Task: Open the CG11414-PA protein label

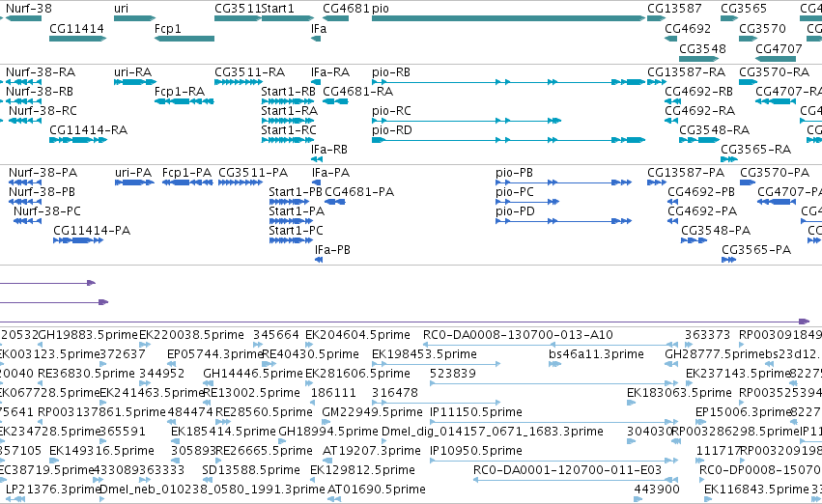Action: coord(92,231)
